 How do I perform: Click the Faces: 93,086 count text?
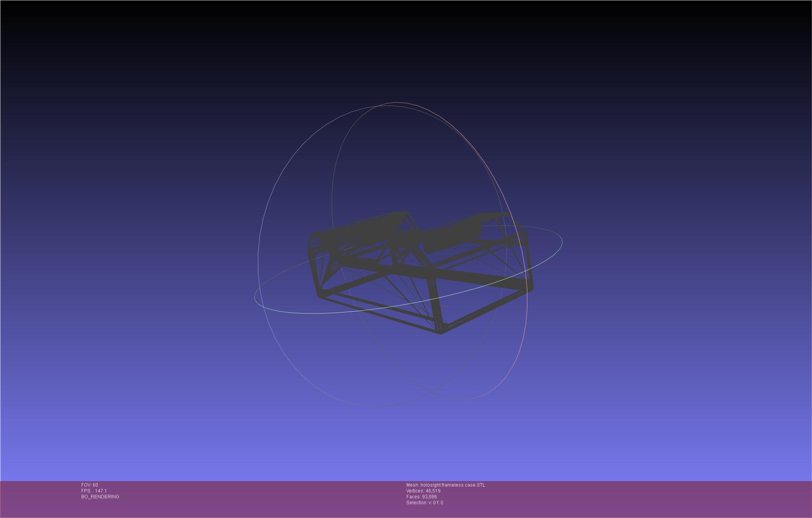421,497
